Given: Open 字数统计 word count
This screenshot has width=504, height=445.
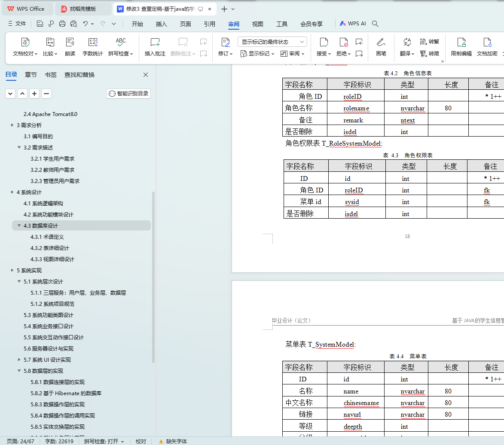Looking at the screenshot, I should tap(92, 47).
